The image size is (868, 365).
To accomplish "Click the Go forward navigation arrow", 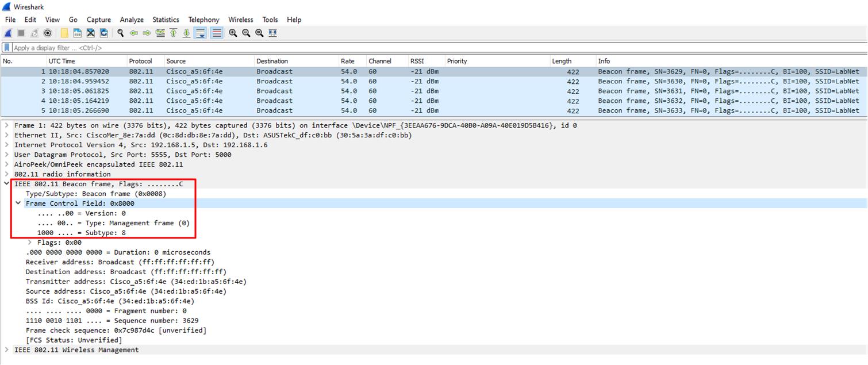I will (x=147, y=33).
